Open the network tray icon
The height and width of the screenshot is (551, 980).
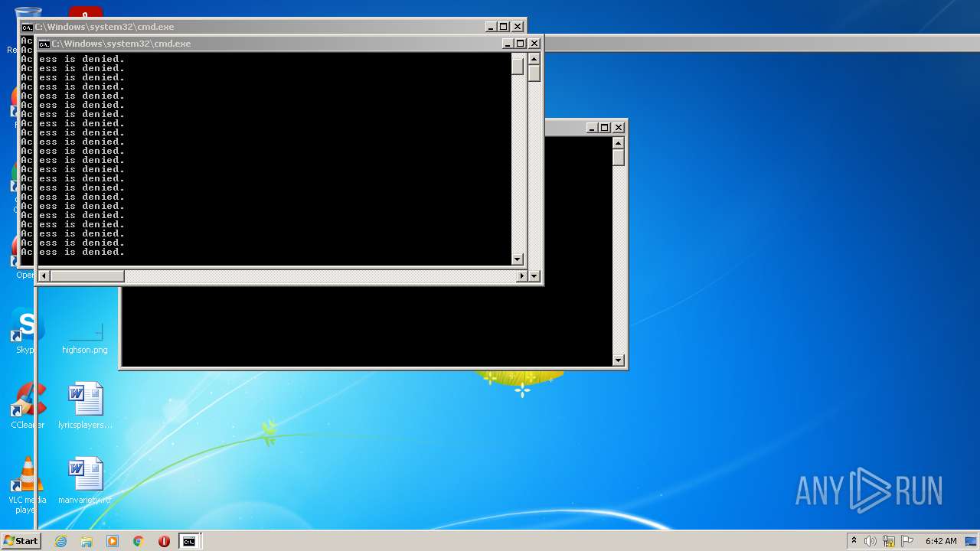click(x=889, y=541)
